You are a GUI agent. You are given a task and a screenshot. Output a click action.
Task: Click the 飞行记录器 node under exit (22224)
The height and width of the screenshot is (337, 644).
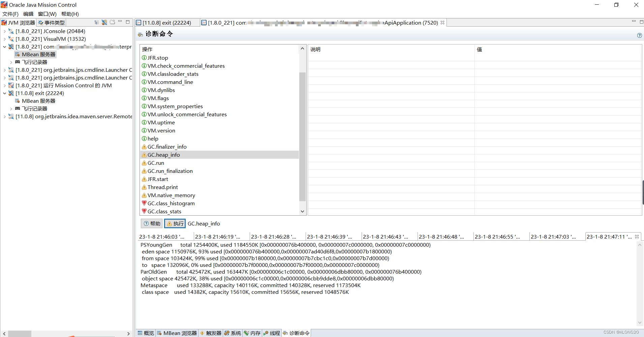click(34, 109)
